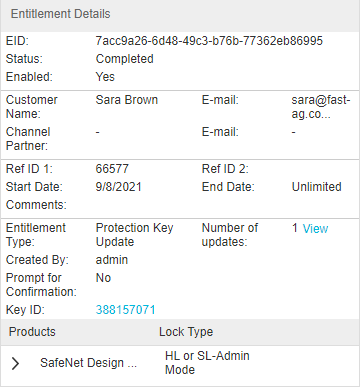The width and height of the screenshot is (360, 387).
Task: Click the Products column header
Action: 32,332
